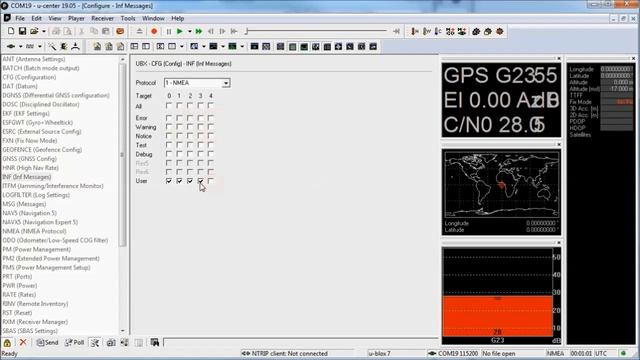The image size is (640, 360).
Task: Start playback with the green Play icon
Action: tap(180, 31)
